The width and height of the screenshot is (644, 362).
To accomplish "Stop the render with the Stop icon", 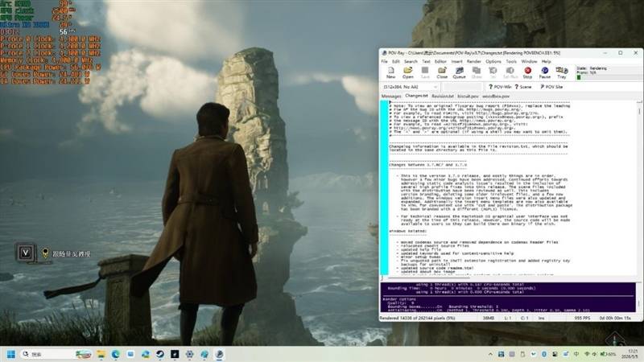I will coord(528,72).
